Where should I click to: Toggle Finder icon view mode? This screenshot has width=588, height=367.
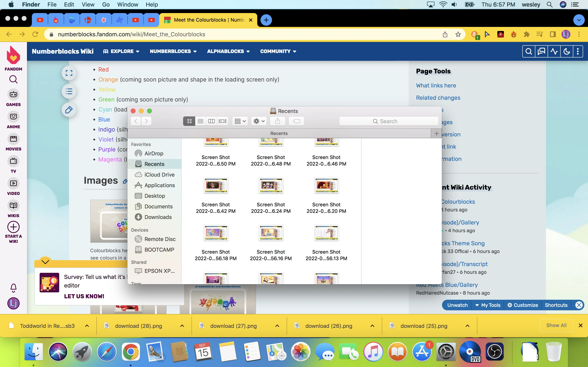[189, 121]
